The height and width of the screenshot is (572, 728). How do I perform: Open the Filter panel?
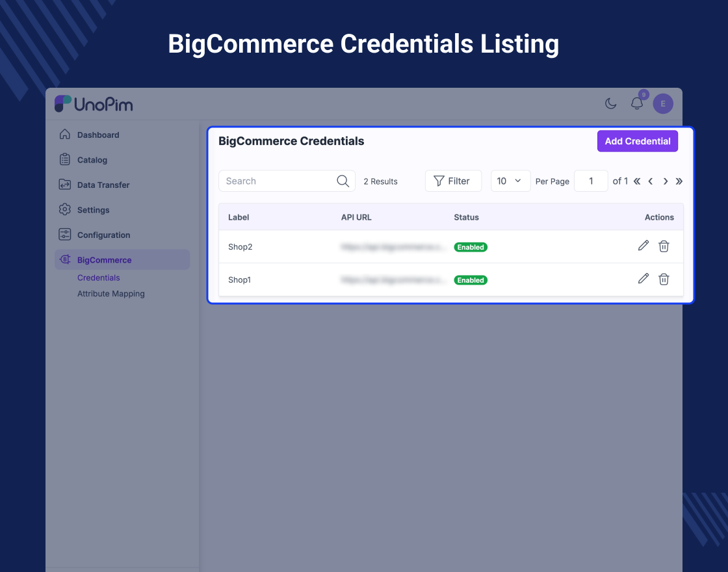(453, 181)
